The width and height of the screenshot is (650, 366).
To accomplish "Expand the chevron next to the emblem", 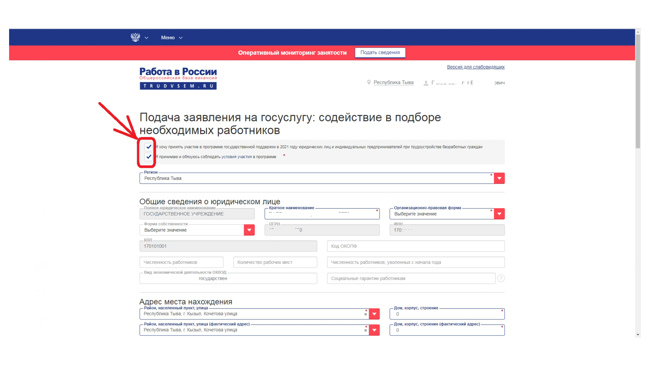I will (x=146, y=38).
